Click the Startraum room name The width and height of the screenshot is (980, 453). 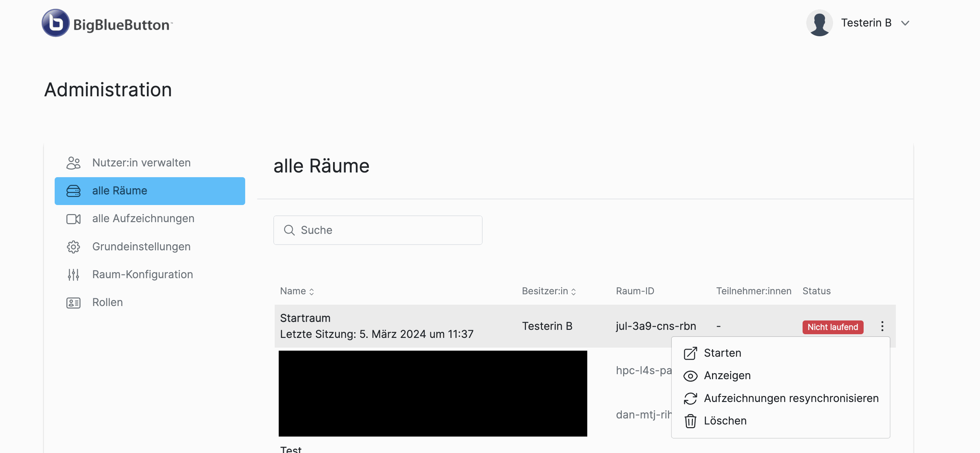point(305,318)
